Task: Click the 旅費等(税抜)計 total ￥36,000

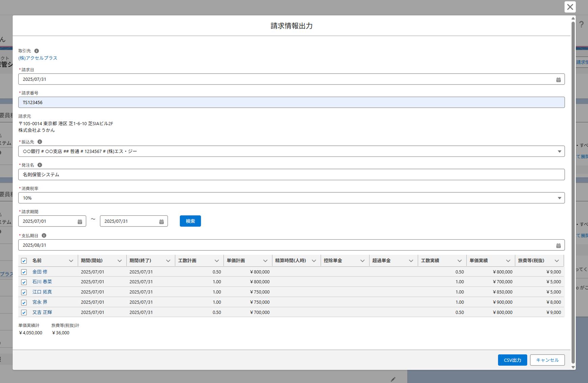Action: click(x=60, y=333)
